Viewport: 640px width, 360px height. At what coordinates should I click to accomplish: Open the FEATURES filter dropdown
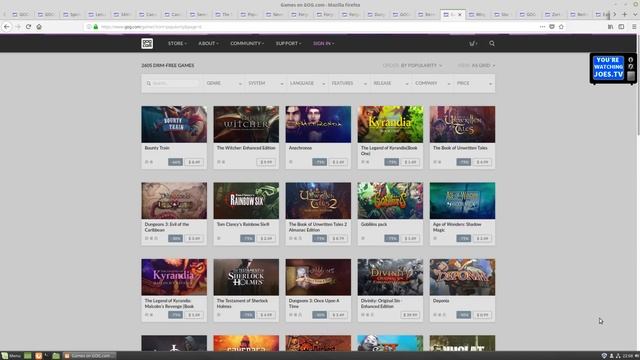click(x=349, y=83)
